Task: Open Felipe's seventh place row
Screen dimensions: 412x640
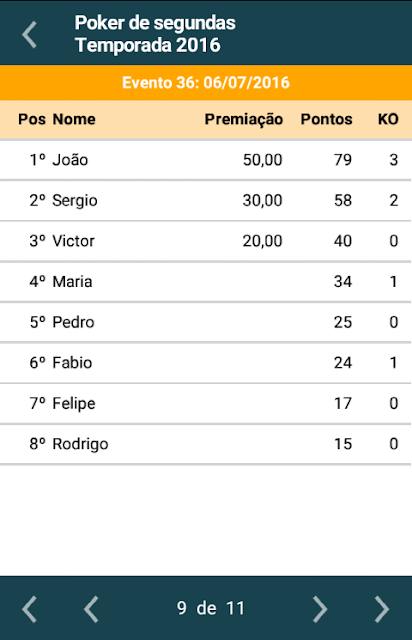Action: [206, 403]
